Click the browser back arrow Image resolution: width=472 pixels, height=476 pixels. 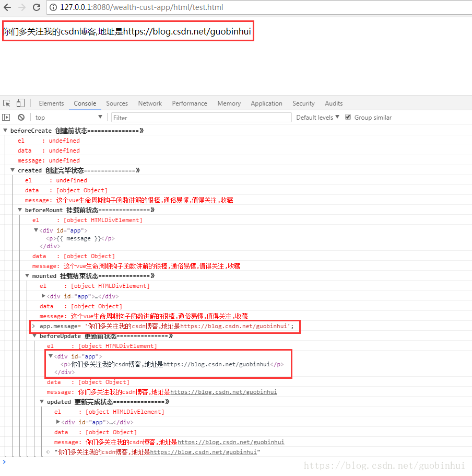pos(8,7)
